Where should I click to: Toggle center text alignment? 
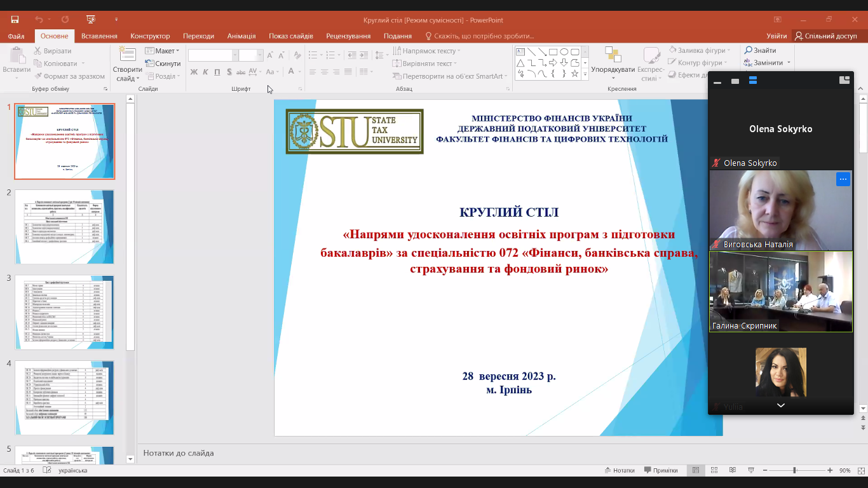coord(324,72)
